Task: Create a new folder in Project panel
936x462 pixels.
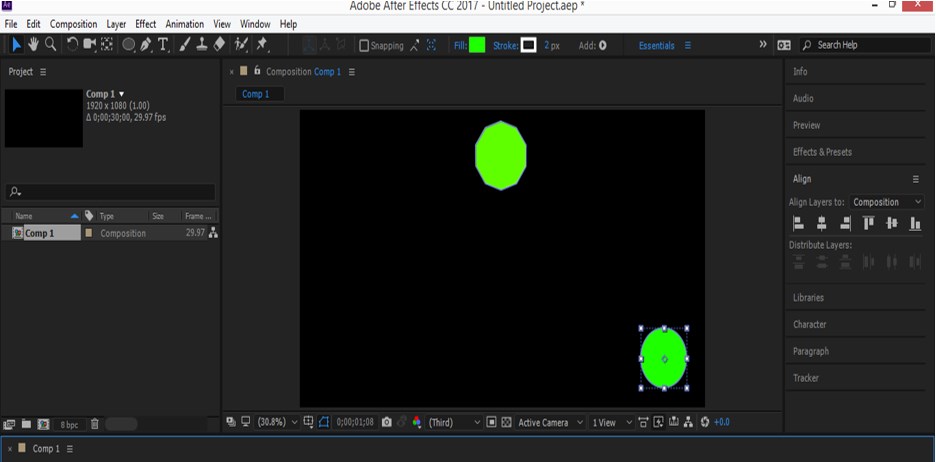Action: click(x=26, y=424)
